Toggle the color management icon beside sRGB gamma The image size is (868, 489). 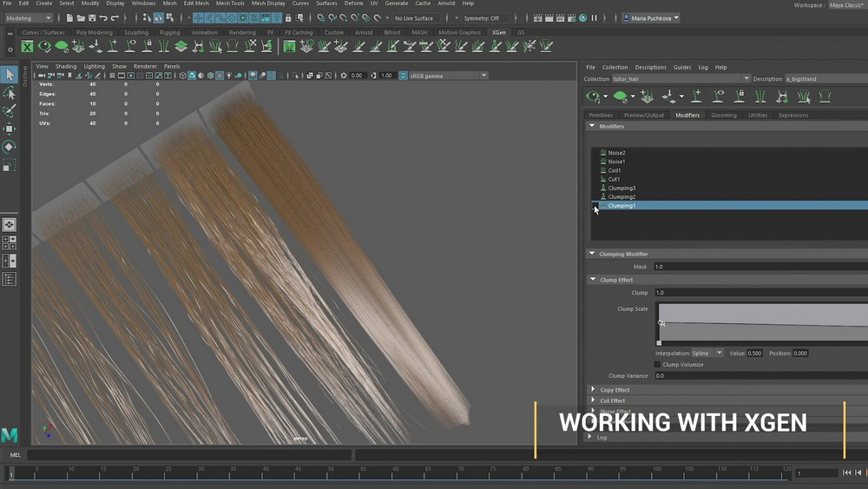403,76
